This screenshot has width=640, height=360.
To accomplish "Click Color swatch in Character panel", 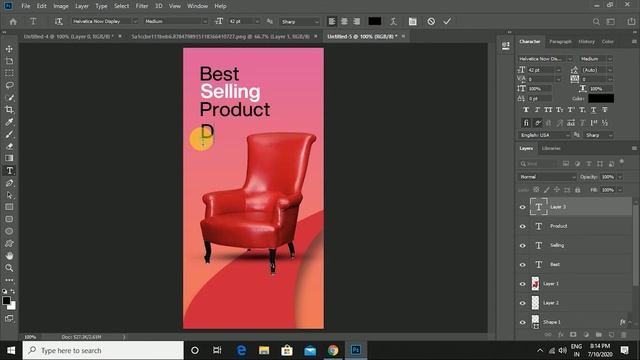I will (x=601, y=98).
